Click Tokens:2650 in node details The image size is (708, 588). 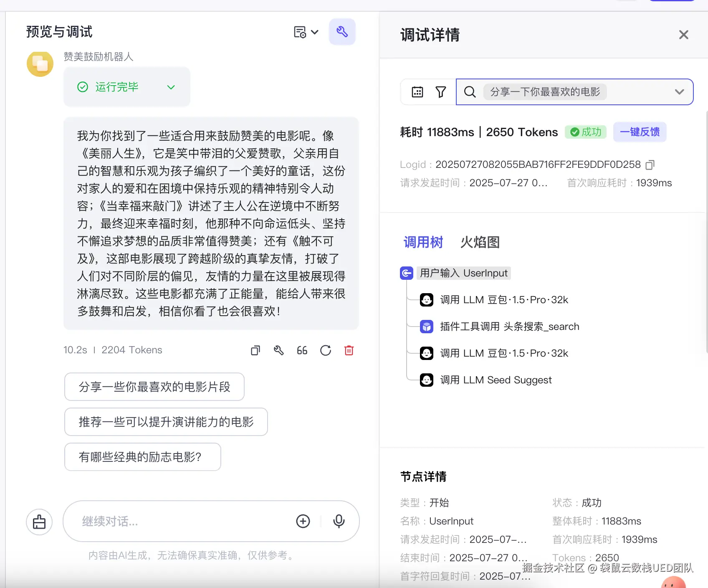tap(586, 558)
